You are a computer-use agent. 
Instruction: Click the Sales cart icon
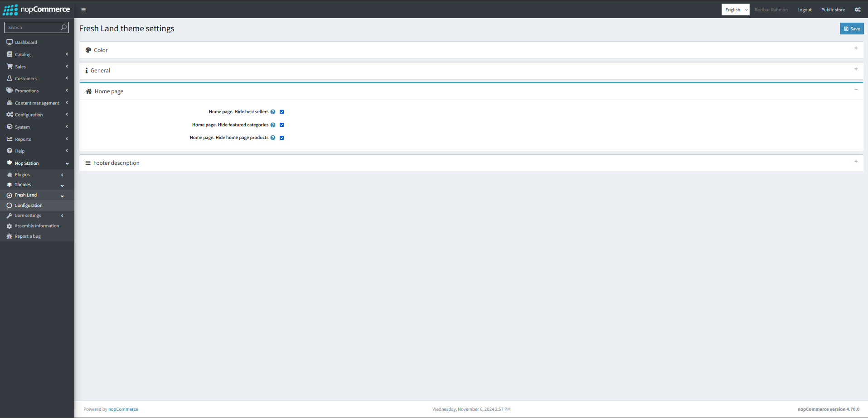tap(10, 67)
